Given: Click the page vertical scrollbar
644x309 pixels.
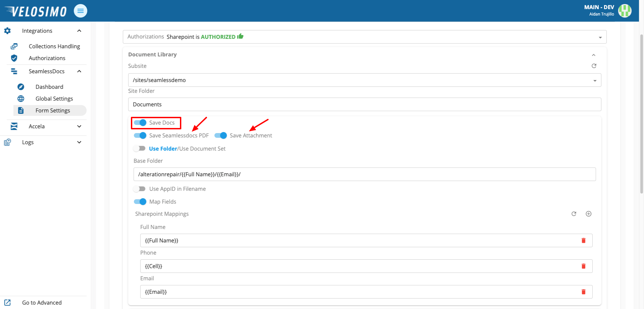Looking at the screenshot, I should pyautogui.click(x=642, y=114).
